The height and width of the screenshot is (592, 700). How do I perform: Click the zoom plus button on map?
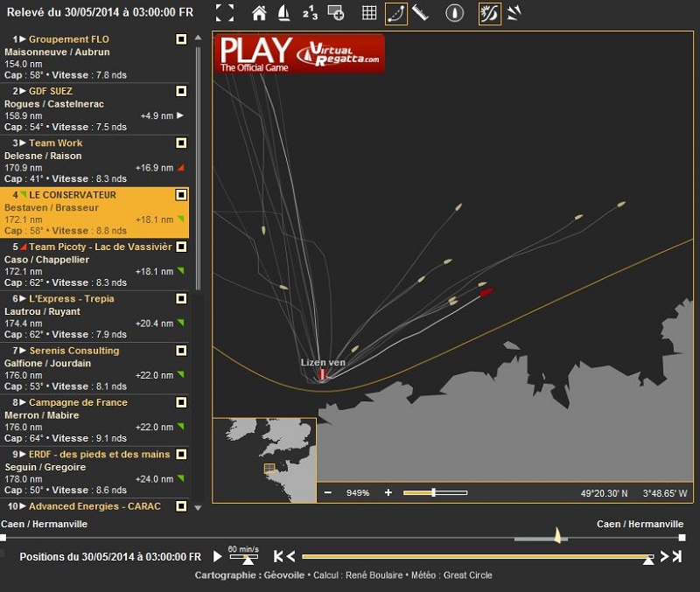coord(388,493)
